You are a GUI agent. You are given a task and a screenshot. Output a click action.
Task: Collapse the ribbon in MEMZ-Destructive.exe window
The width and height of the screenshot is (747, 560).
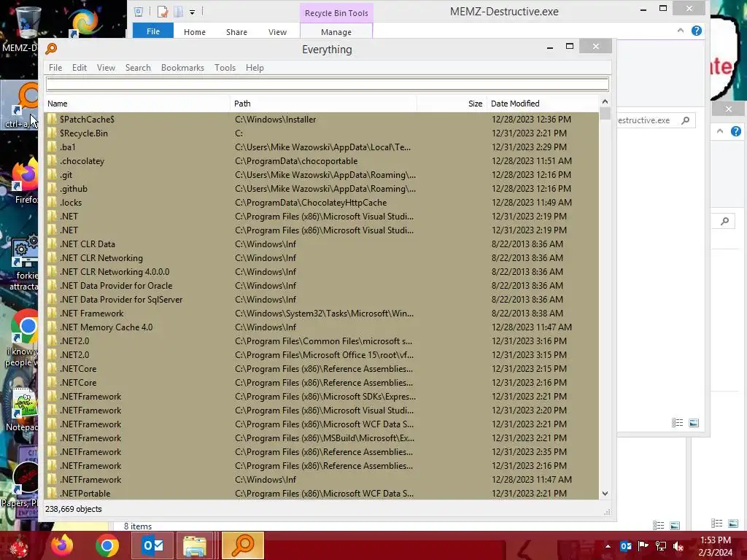(x=681, y=31)
